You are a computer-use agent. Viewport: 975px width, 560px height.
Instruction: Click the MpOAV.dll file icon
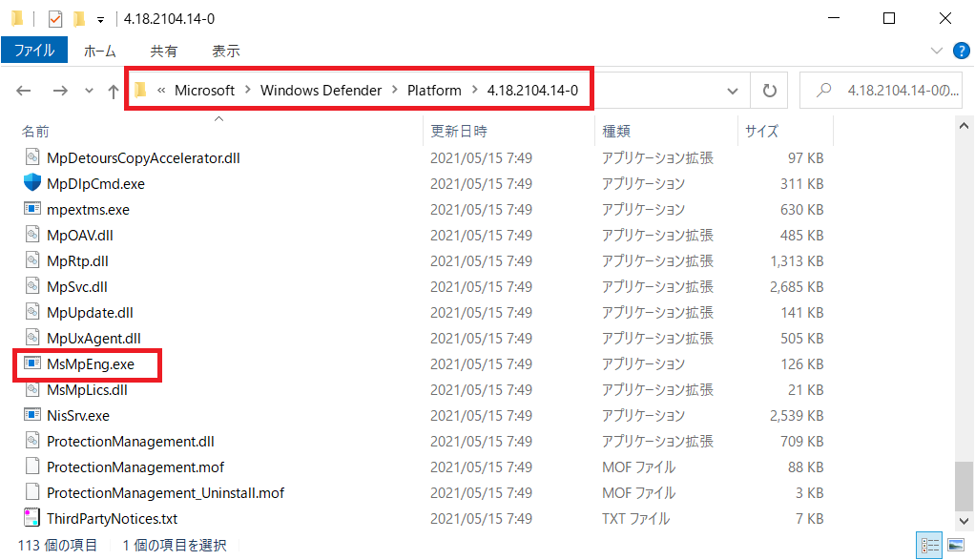tap(32, 235)
